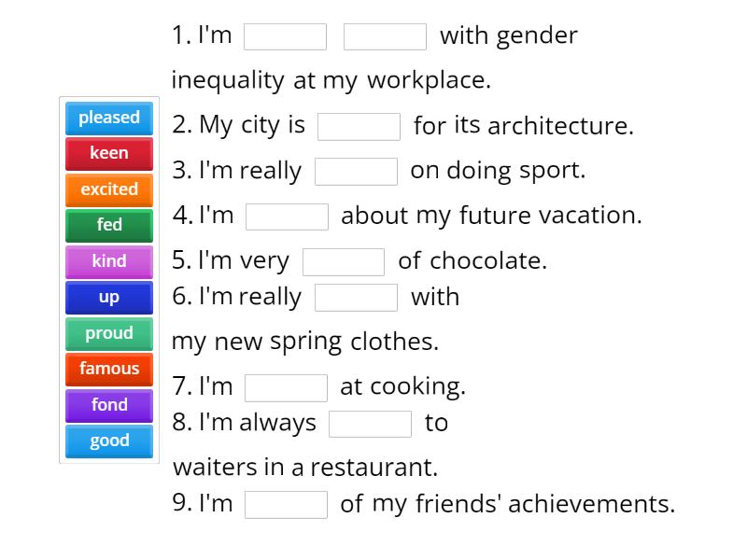Click the blank before "of chocolate"
Screen dimensions: 747x560
[344, 260]
